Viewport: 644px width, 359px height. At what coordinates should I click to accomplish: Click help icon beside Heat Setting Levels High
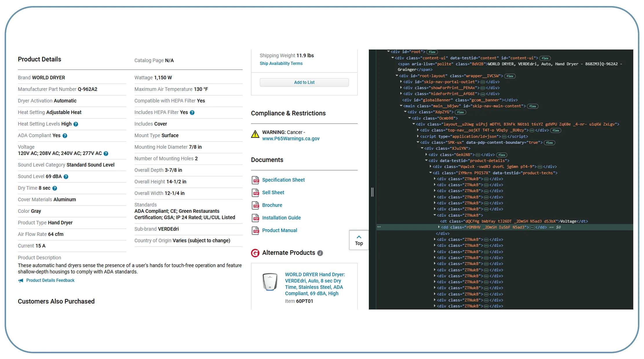(x=76, y=124)
